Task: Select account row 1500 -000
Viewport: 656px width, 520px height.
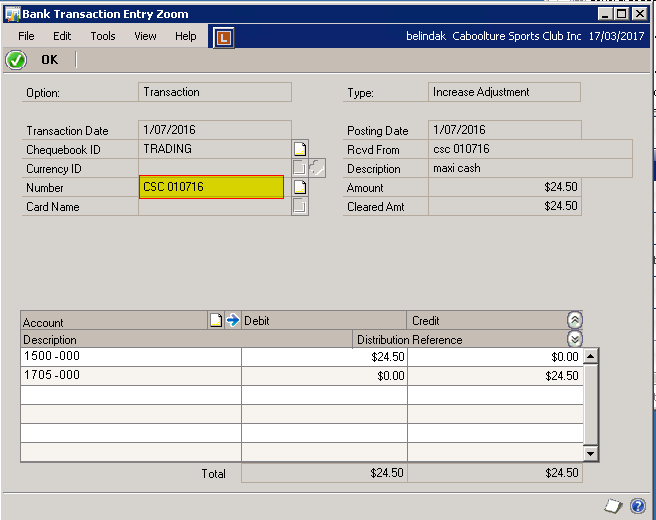Action: (x=130, y=357)
